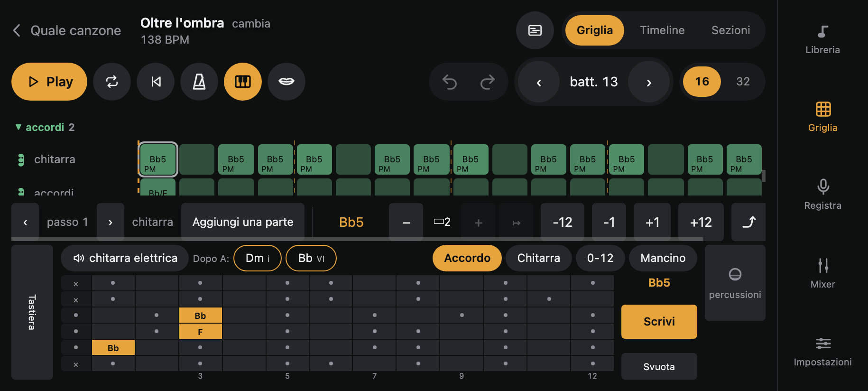Open Impostazioni in the sidebar
The width and height of the screenshot is (868, 391).
click(x=822, y=352)
